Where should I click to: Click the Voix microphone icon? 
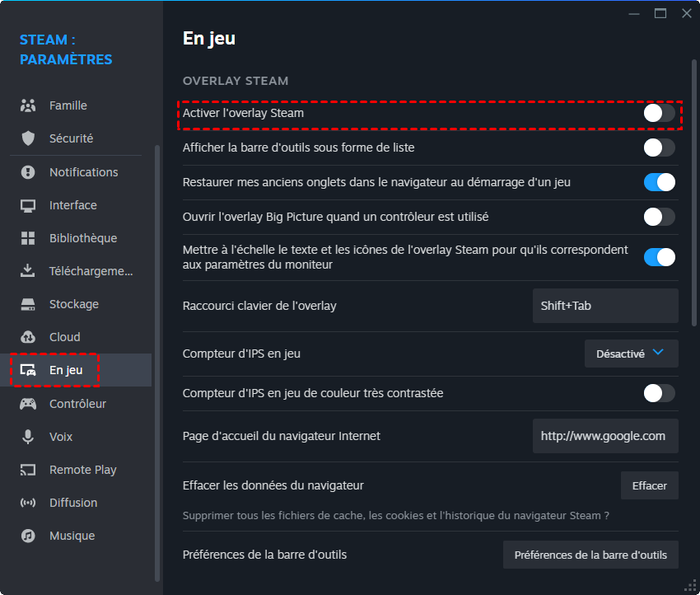click(28, 437)
